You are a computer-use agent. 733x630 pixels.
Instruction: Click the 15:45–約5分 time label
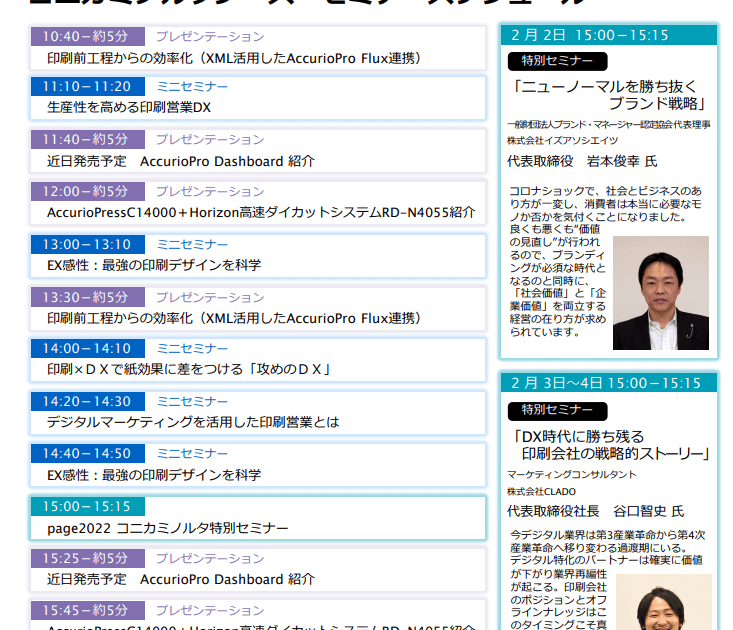(87, 610)
